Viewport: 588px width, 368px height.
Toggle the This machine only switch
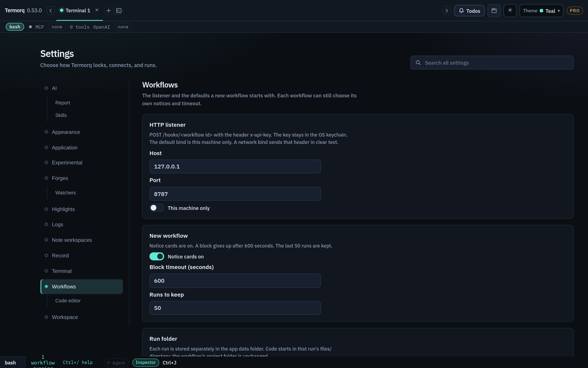click(157, 208)
